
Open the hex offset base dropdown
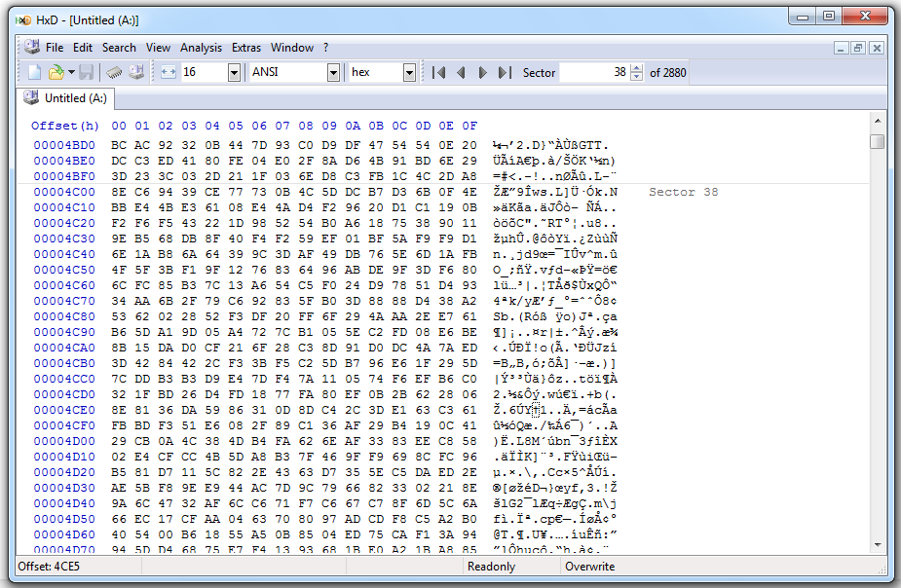coord(409,72)
